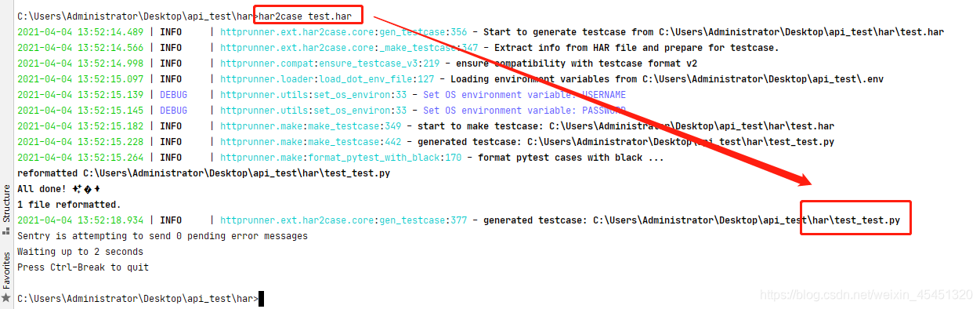Click the 'All done!' line

click(59, 189)
